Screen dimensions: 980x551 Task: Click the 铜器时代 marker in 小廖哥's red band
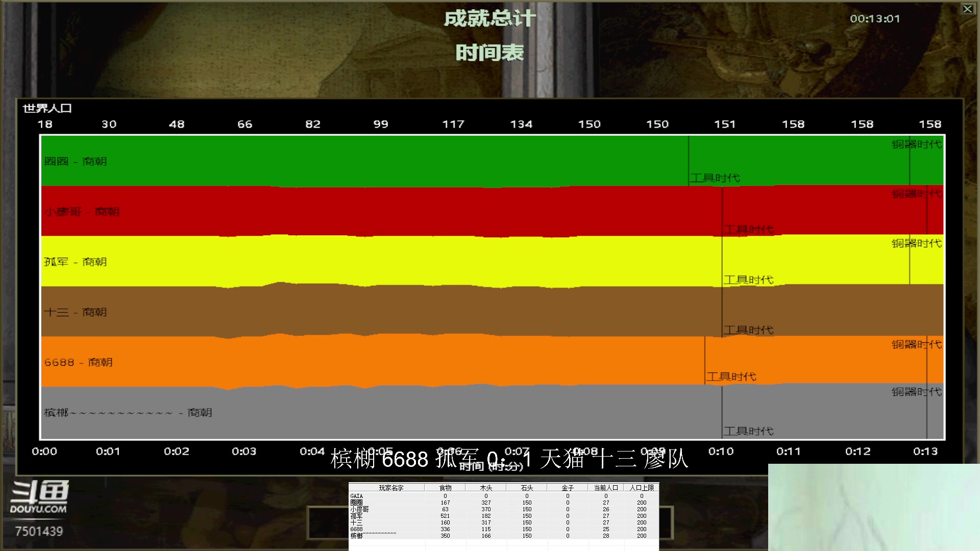pyautogui.click(x=917, y=194)
